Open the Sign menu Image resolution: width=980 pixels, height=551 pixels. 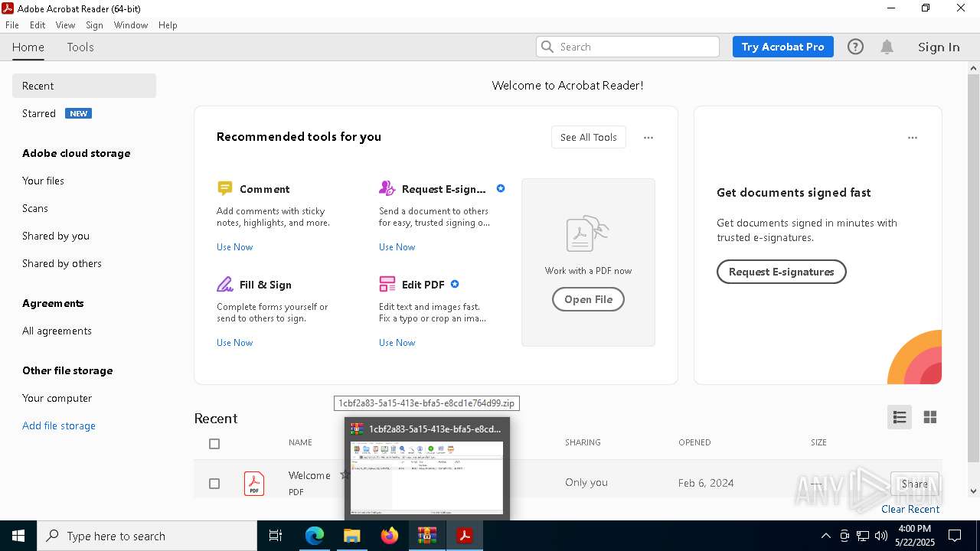tap(94, 25)
